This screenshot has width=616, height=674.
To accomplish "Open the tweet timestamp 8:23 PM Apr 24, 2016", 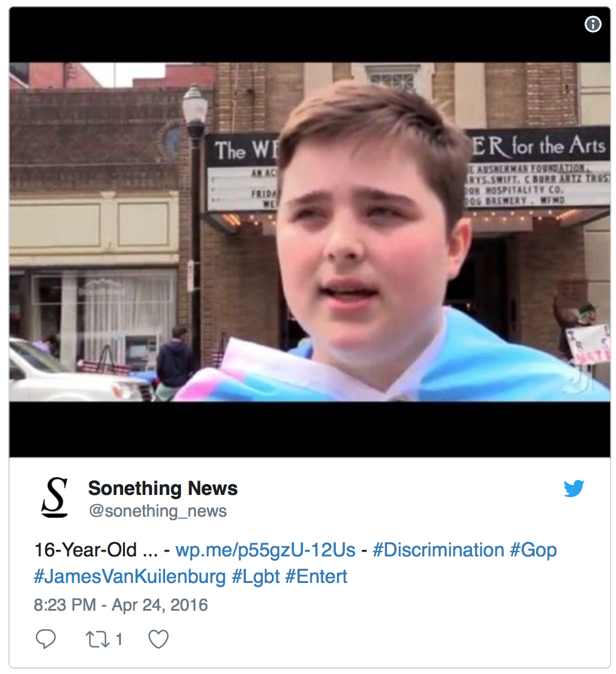I will 121,605.
